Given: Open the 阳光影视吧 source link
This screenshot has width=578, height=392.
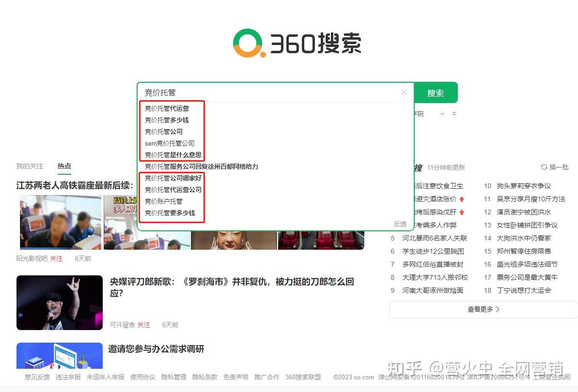Looking at the screenshot, I should (x=31, y=258).
